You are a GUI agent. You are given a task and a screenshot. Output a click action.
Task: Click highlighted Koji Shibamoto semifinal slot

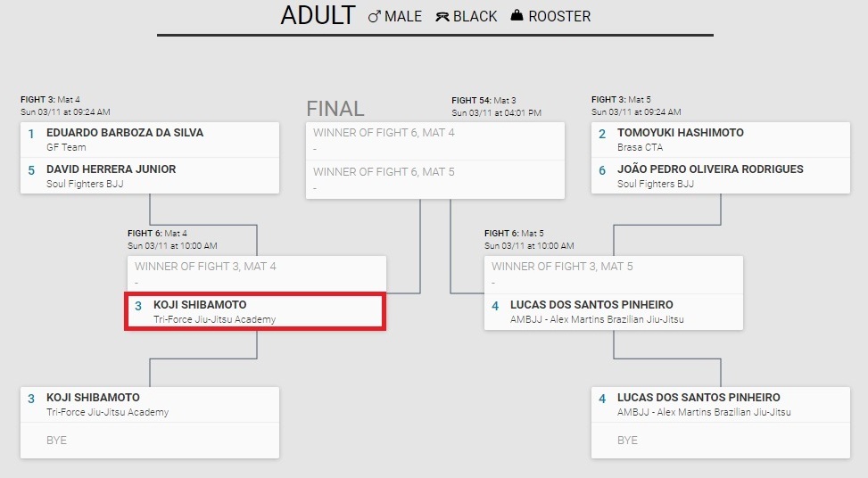tap(255, 311)
